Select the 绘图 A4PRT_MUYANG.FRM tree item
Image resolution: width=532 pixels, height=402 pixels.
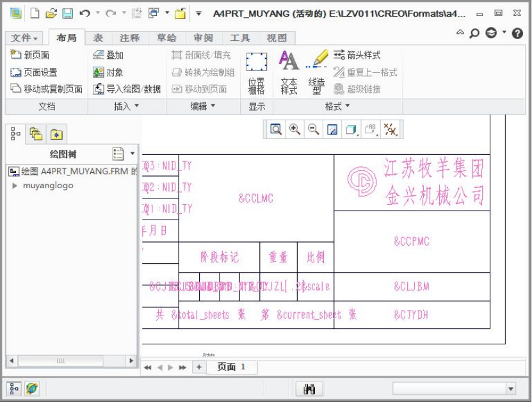click(x=72, y=171)
